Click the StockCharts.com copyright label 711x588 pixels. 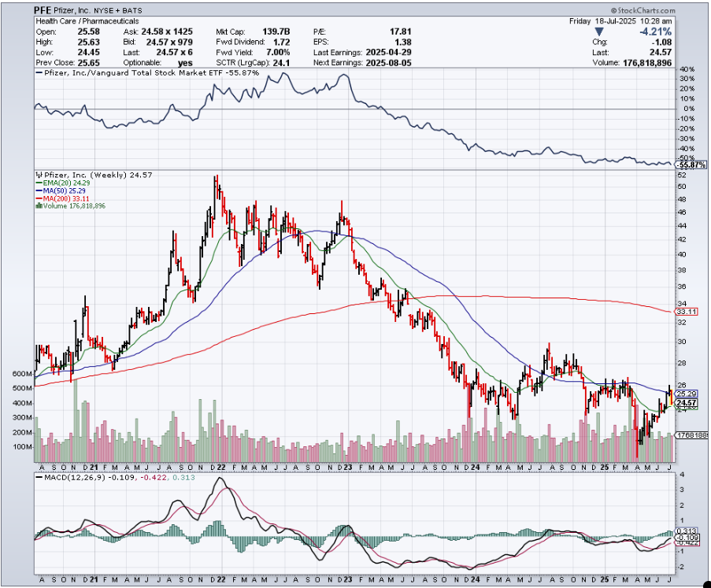pos(643,10)
